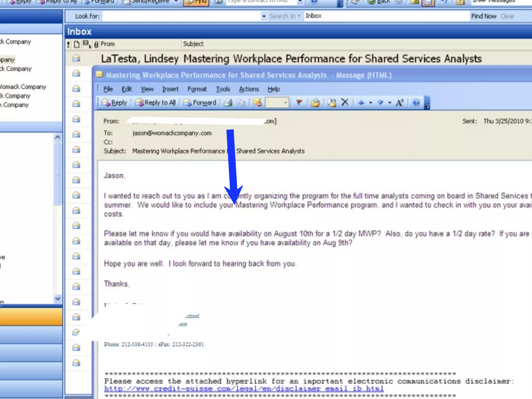Click the red follow-up flag icon

299,103
